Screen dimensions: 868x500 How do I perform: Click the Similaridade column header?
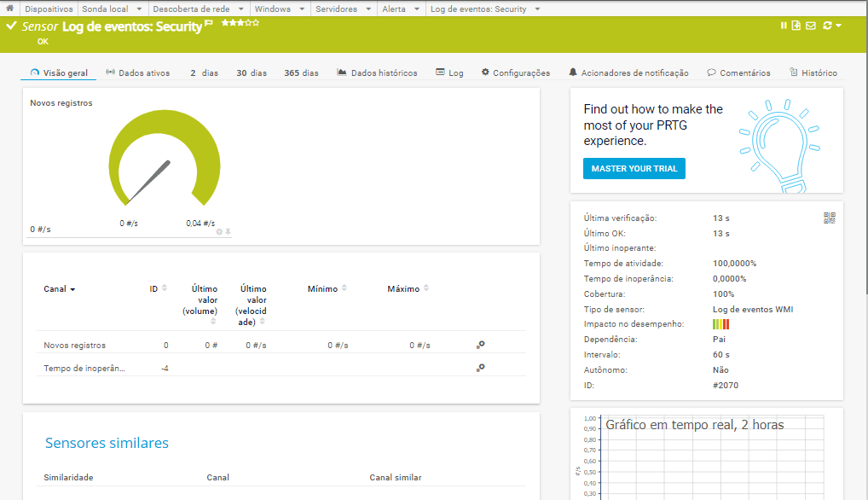[x=68, y=477]
